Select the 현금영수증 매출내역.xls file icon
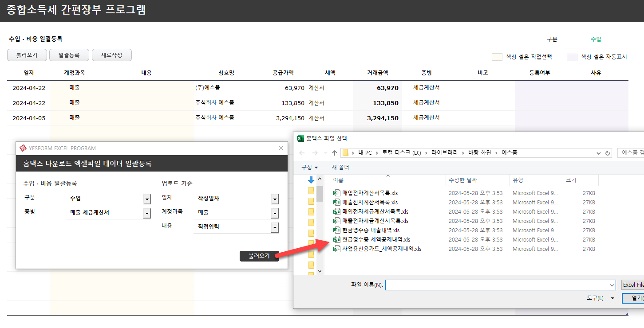The width and height of the screenshot is (644, 328). (336, 230)
